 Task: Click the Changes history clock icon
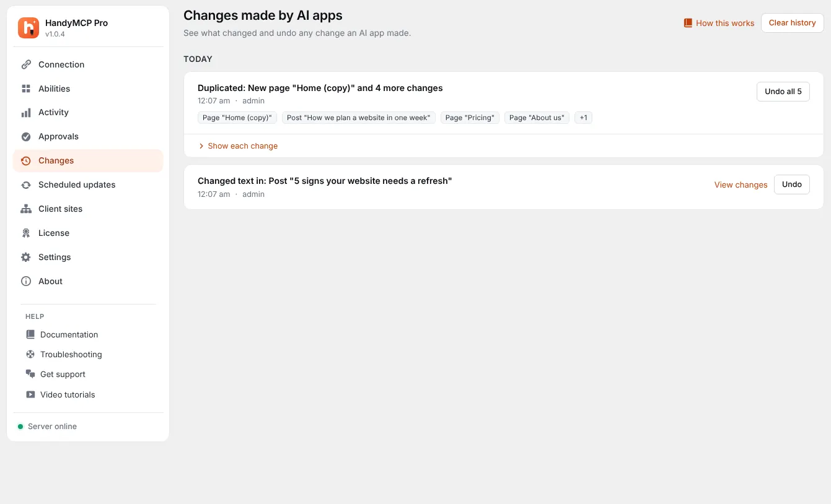[26, 161]
